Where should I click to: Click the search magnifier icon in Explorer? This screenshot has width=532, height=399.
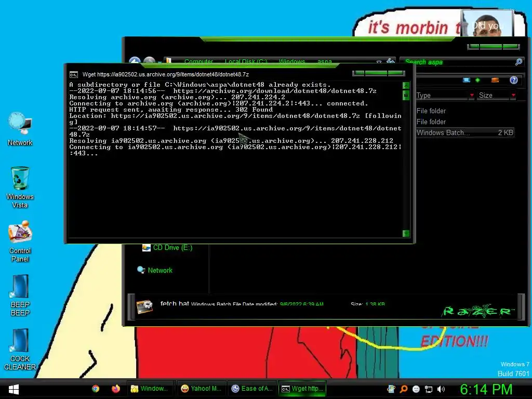click(x=519, y=62)
